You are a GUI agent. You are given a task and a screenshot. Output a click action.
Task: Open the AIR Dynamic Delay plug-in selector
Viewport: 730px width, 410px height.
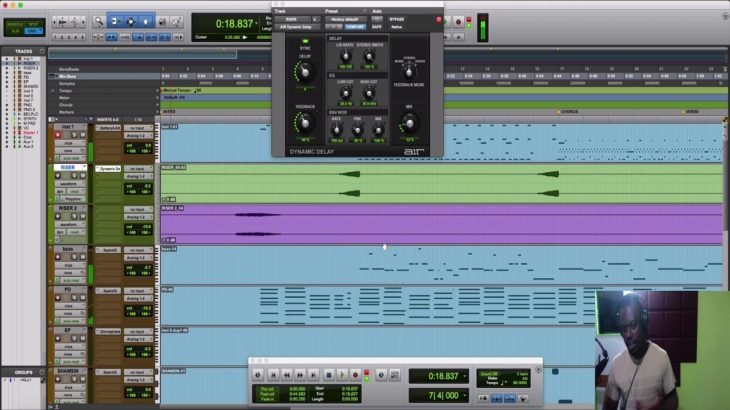click(296, 27)
